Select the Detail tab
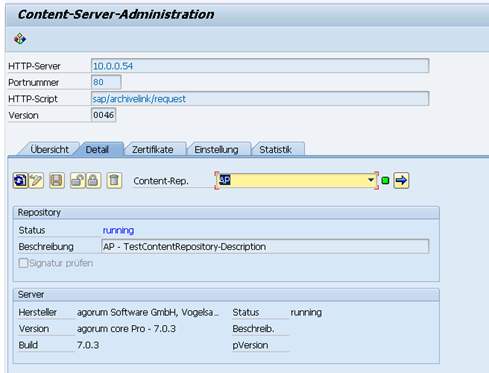The width and height of the screenshot is (489, 373). coord(97,149)
